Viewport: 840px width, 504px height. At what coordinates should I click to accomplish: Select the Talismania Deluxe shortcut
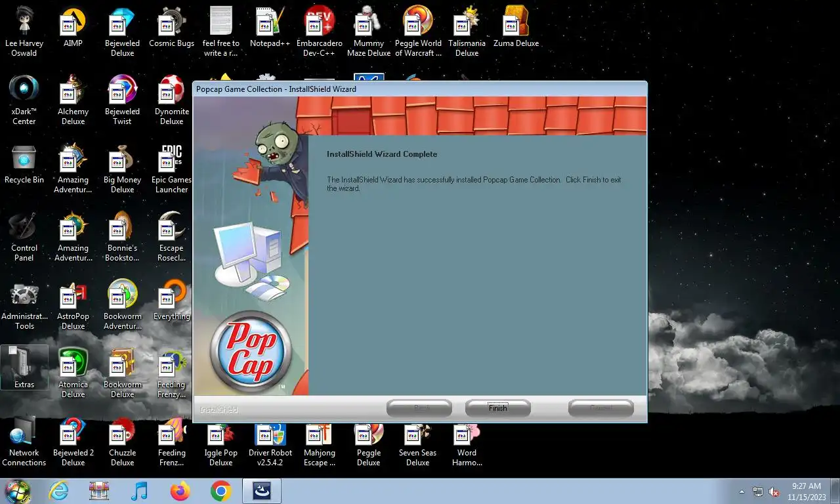467,31
